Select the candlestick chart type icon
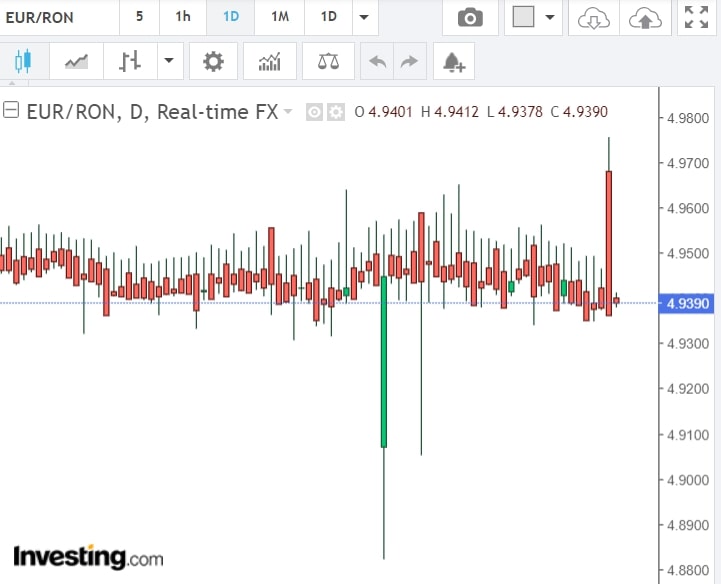The image size is (721, 584). 24,62
